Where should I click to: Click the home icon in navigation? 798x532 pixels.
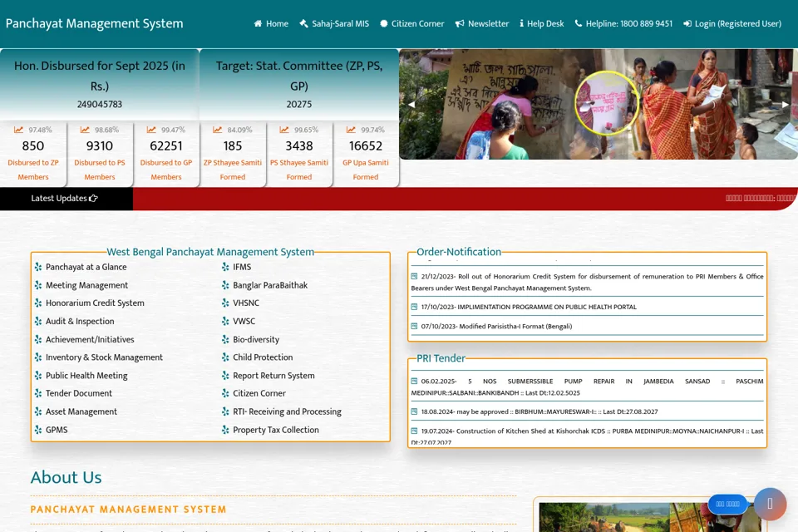click(258, 23)
